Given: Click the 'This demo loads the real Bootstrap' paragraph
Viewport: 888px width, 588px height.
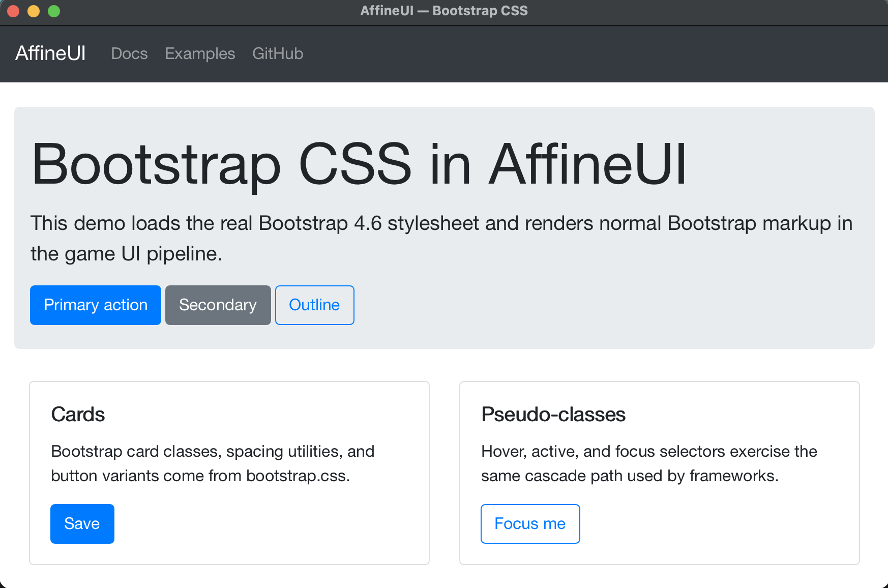Looking at the screenshot, I should pyautogui.click(x=441, y=239).
